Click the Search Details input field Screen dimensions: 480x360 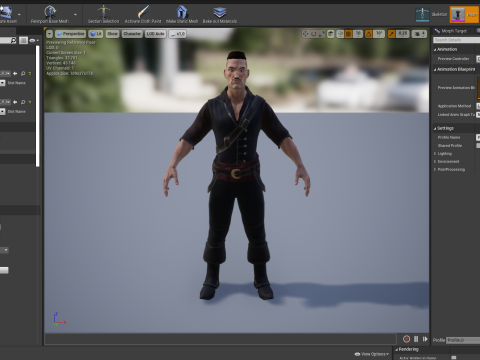click(456, 40)
